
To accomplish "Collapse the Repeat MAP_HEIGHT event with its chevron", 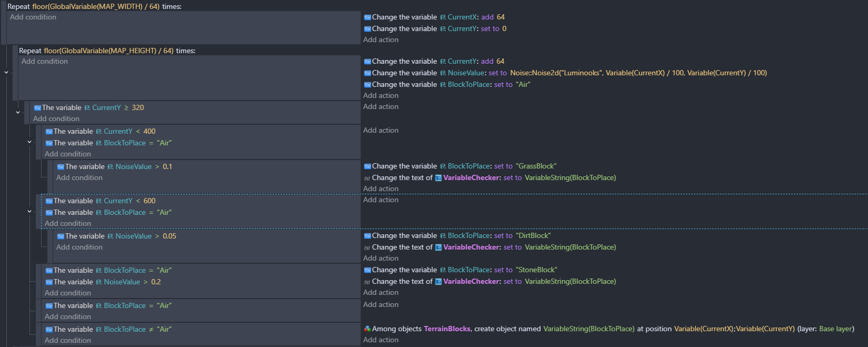I will click(6, 72).
